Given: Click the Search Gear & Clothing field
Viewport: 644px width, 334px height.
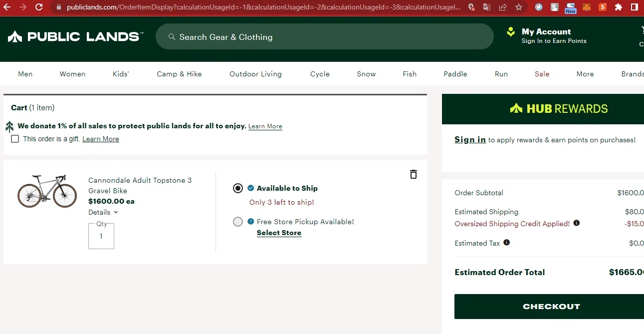Looking at the screenshot, I should [x=325, y=36].
